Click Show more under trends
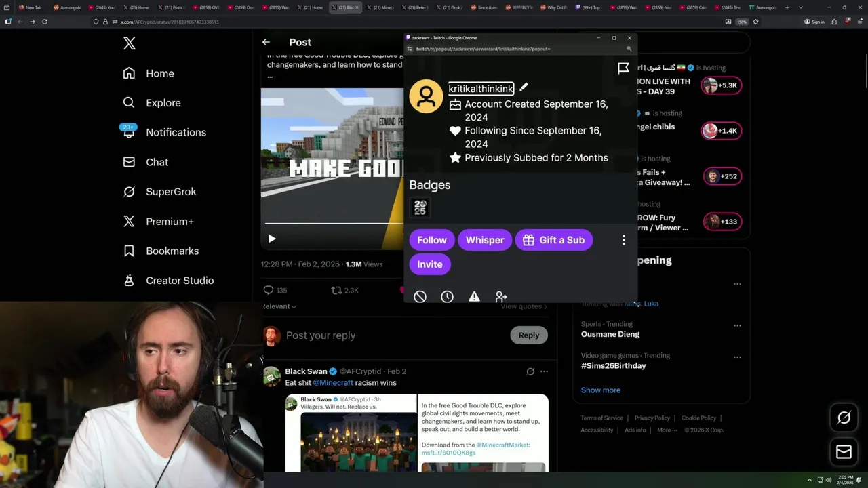The height and width of the screenshot is (488, 868). [x=601, y=390]
